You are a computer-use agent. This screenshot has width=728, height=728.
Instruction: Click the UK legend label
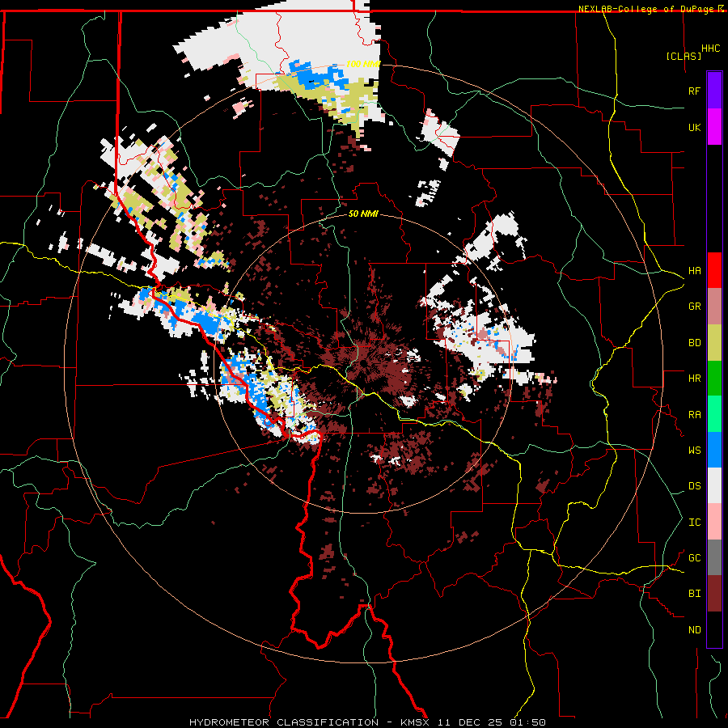tap(694, 127)
